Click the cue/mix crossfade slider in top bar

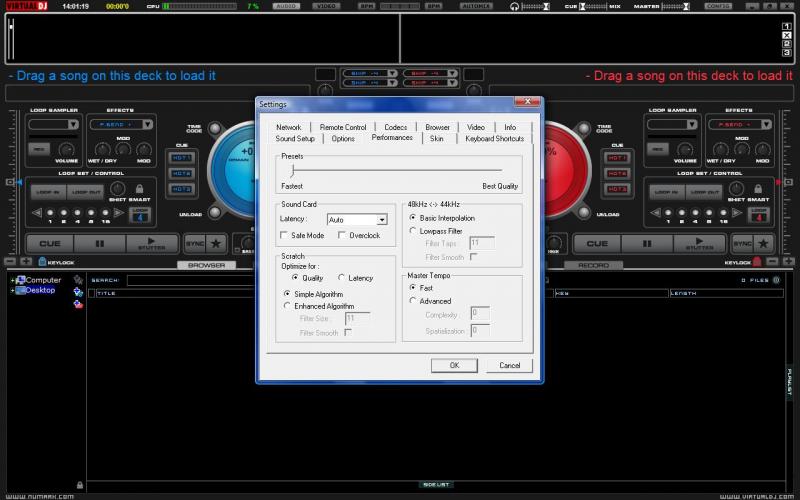coord(595,6)
